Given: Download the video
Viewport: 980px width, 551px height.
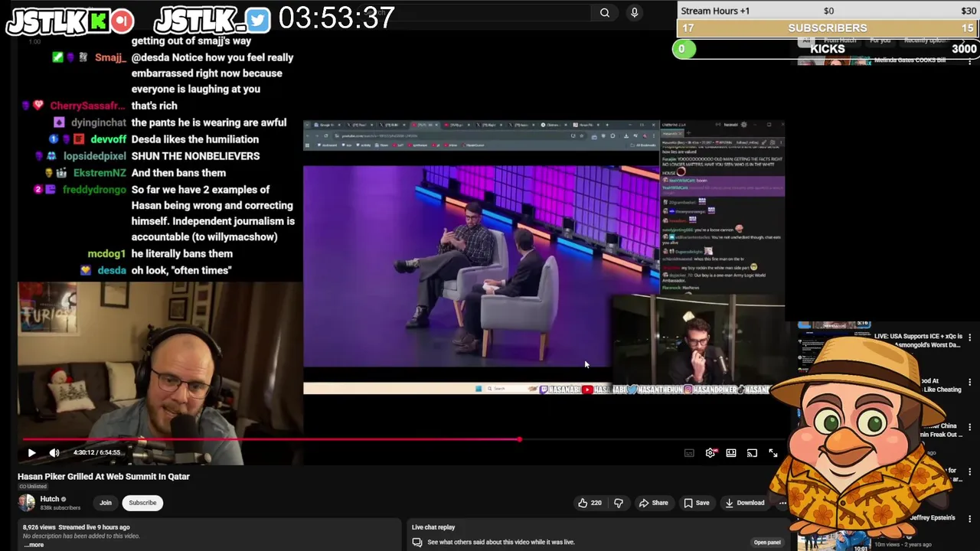Looking at the screenshot, I should tap(744, 503).
